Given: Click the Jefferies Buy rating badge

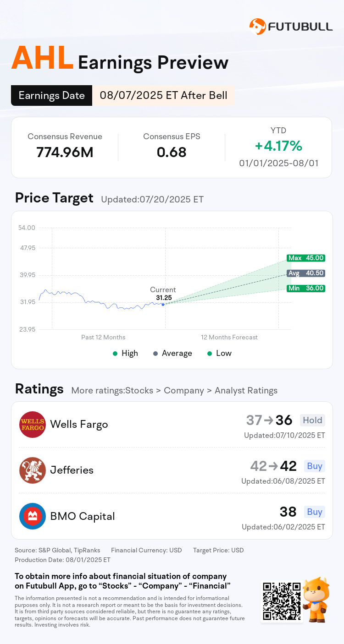Looking at the screenshot, I should [x=315, y=466].
